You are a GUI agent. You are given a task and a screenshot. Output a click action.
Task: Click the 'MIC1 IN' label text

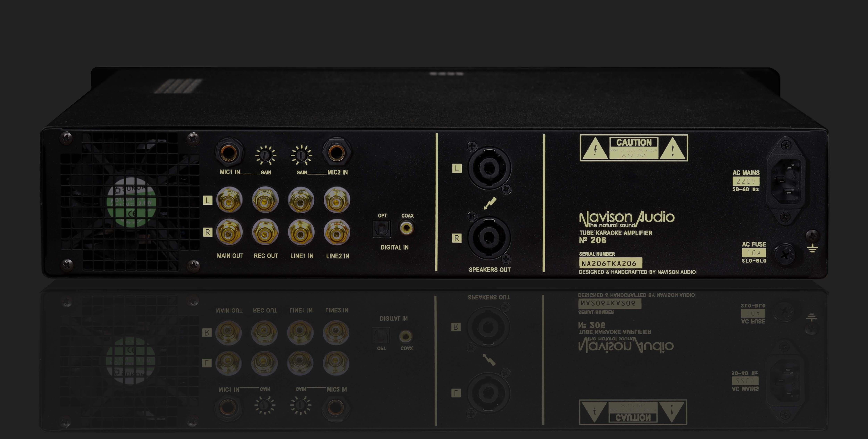(230, 172)
